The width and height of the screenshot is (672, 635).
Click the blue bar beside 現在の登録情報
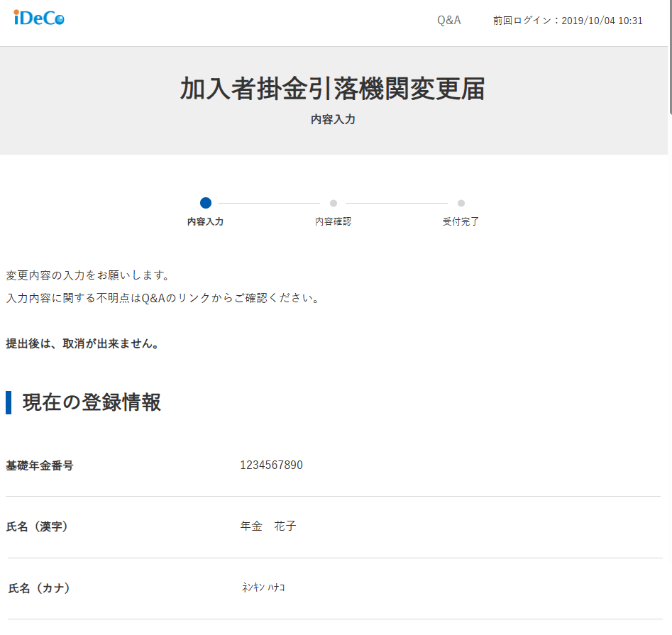click(x=9, y=402)
